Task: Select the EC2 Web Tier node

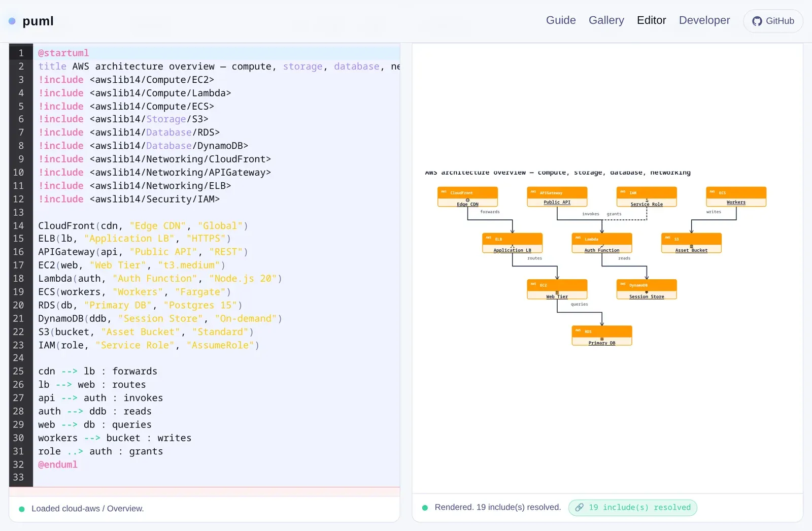Action: click(557, 289)
